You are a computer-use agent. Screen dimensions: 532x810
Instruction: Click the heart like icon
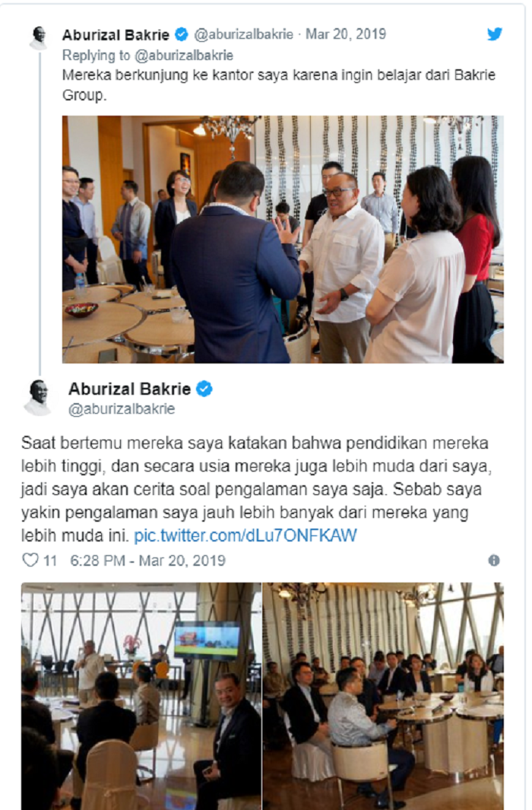pyautogui.click(x=30, y=560)
